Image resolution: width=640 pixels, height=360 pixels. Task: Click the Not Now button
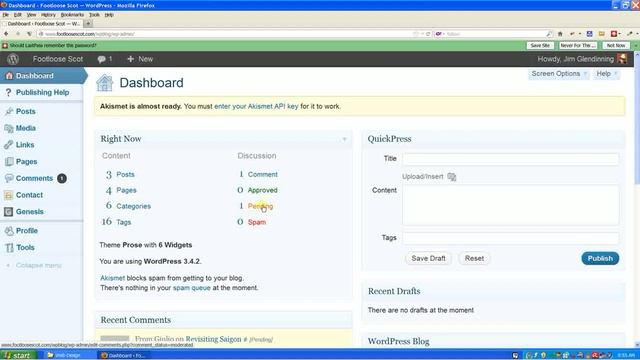point(616,45)
